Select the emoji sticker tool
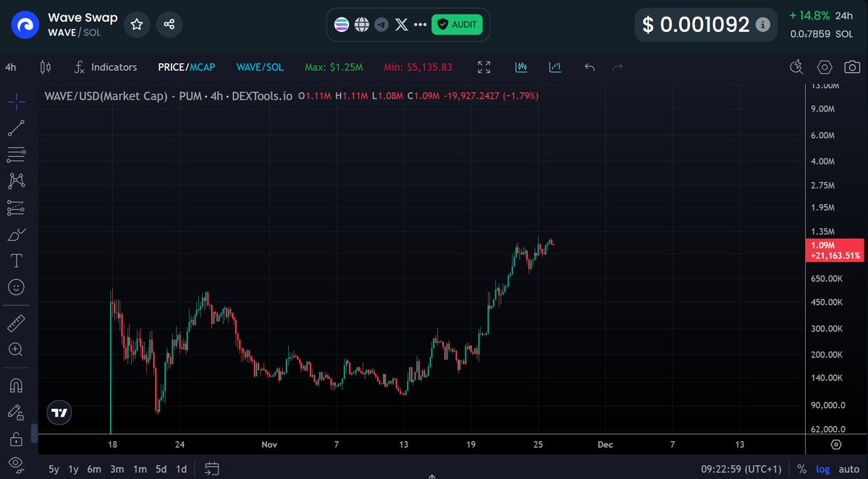The height and width of the screenshot is (479, 868). [x=16, y=287]
